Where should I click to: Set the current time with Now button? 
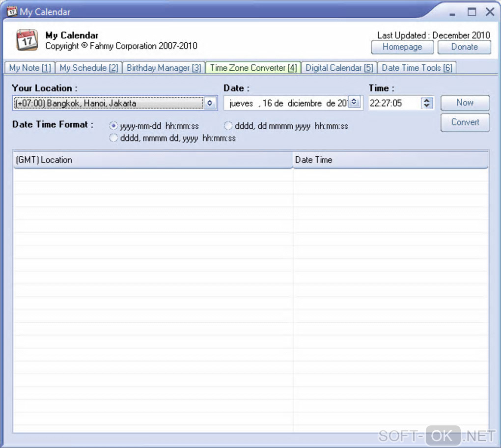point(465,103)
